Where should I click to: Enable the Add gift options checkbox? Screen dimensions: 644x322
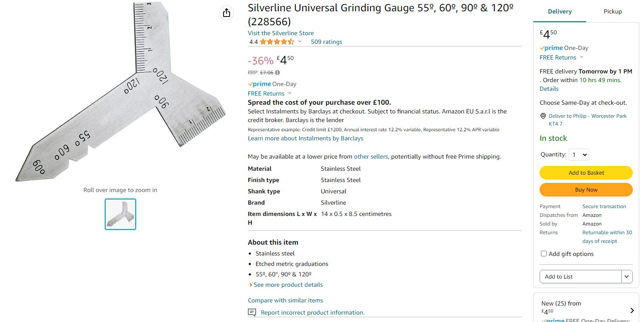pyautogui.click(x=544, y=254)
